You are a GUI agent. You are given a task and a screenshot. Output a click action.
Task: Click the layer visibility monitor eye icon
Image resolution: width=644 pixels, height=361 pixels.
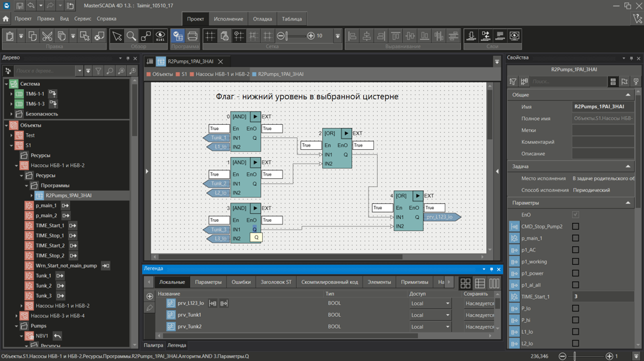515,36
